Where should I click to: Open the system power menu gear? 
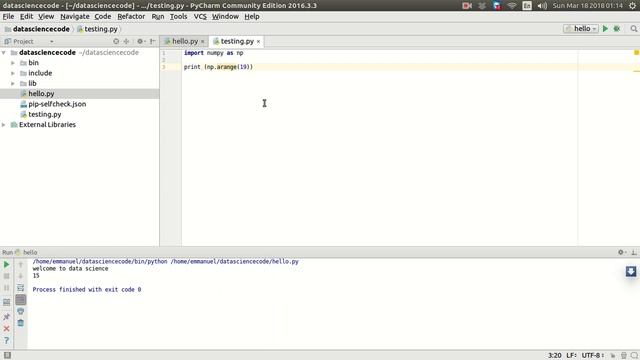point(632,6)
